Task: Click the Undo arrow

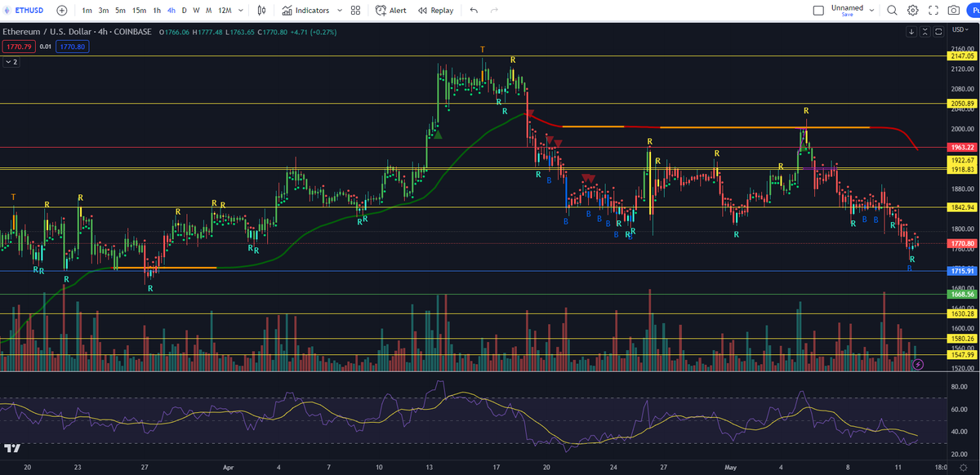Action: coord(474,11)
